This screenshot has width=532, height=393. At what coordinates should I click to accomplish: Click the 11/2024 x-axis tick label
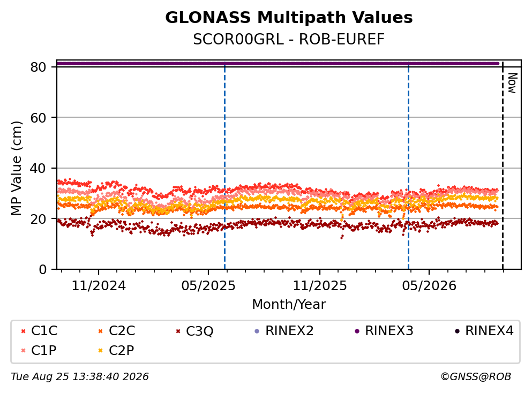pyautogui.click(x=99, y=286)
